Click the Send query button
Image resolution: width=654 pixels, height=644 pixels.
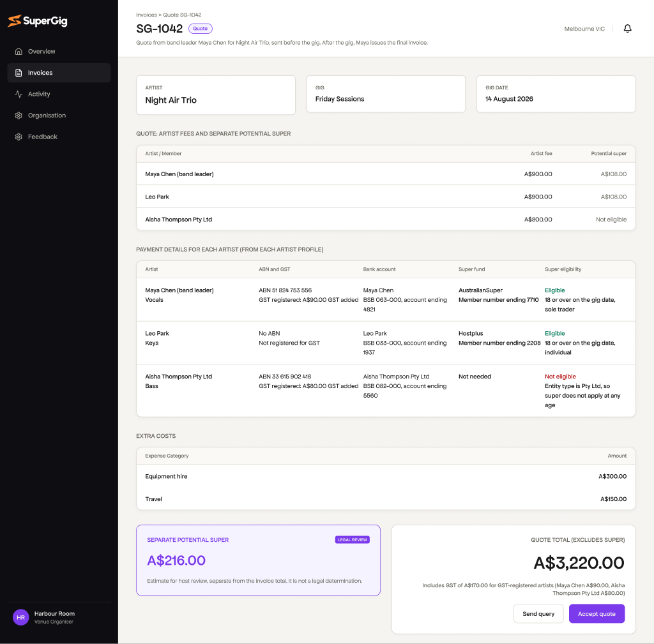(538, 613)
